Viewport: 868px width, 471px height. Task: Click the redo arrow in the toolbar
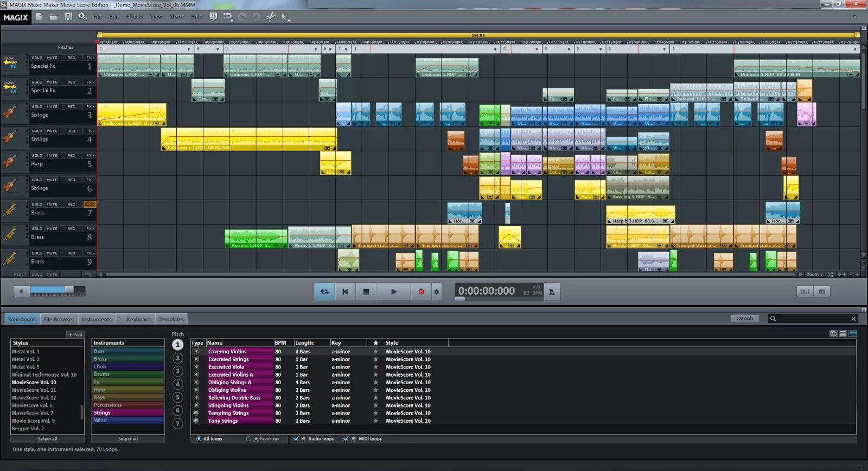[x=242, y=17]
